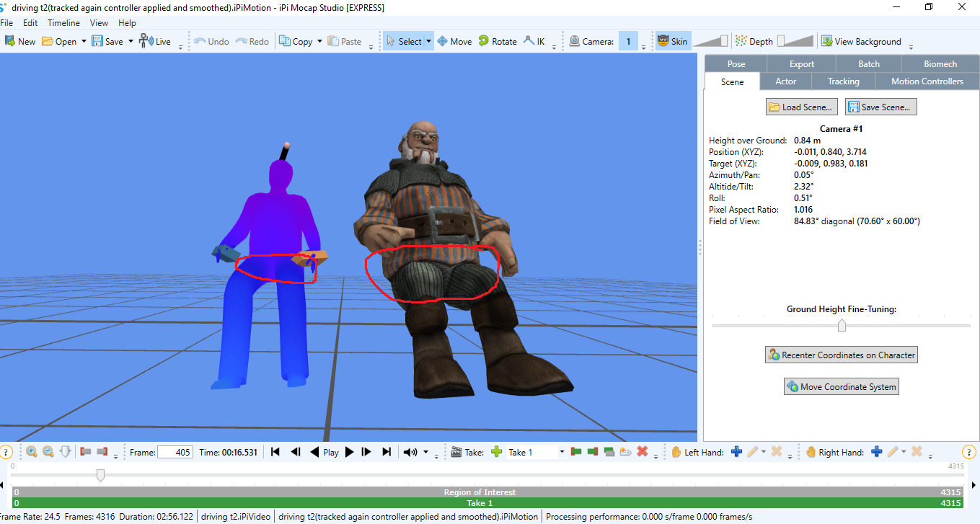Expand the Open dropdown arrow
The height and width of the screenshot is (524, 980).
click(x=84, y=41)
